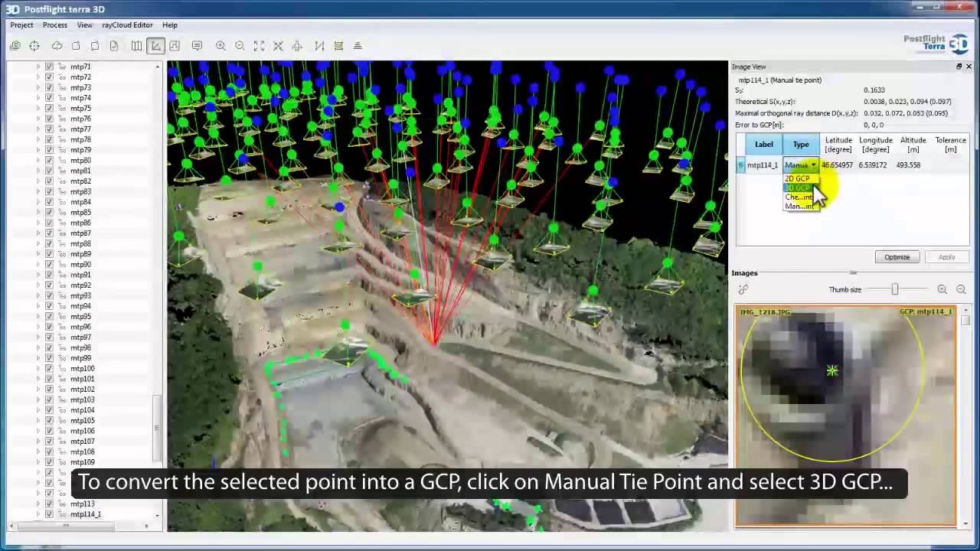Zoom out thumbnails in Images panel
The image size is (980, 551).
pos(961,289)
